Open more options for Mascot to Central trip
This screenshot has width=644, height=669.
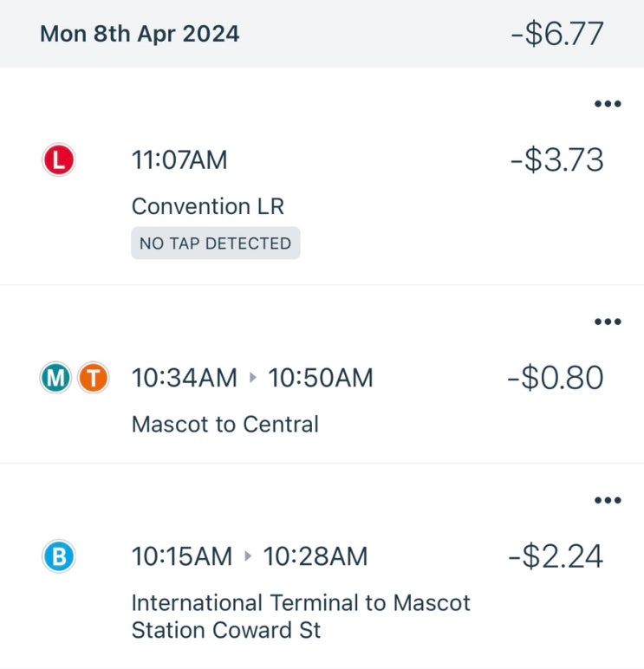tap(608, 322)
